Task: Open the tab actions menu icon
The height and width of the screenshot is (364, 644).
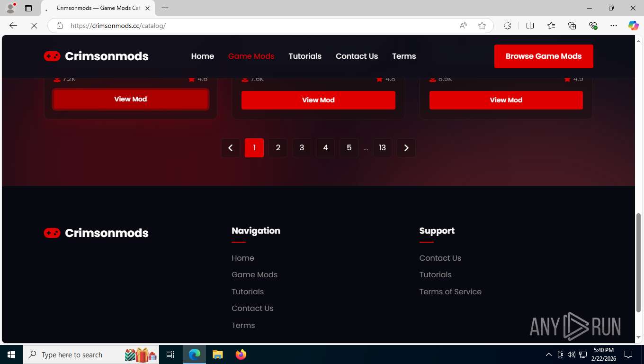Action: click(x=28, y=8)
